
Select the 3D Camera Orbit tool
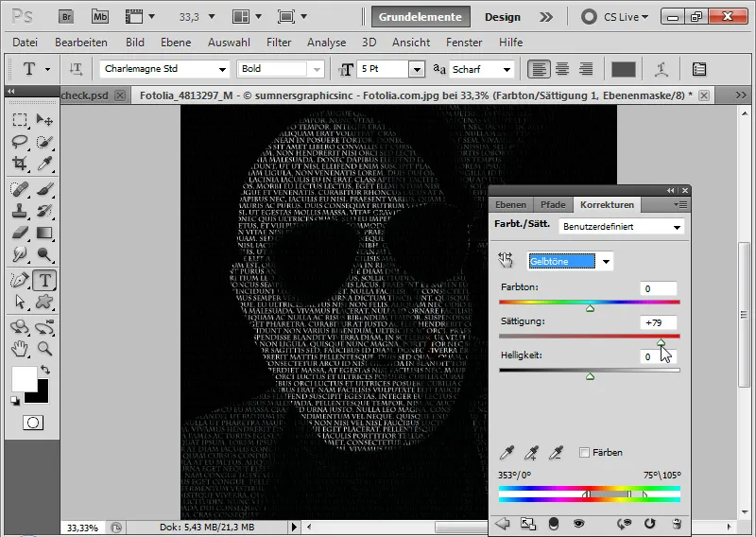44,327
